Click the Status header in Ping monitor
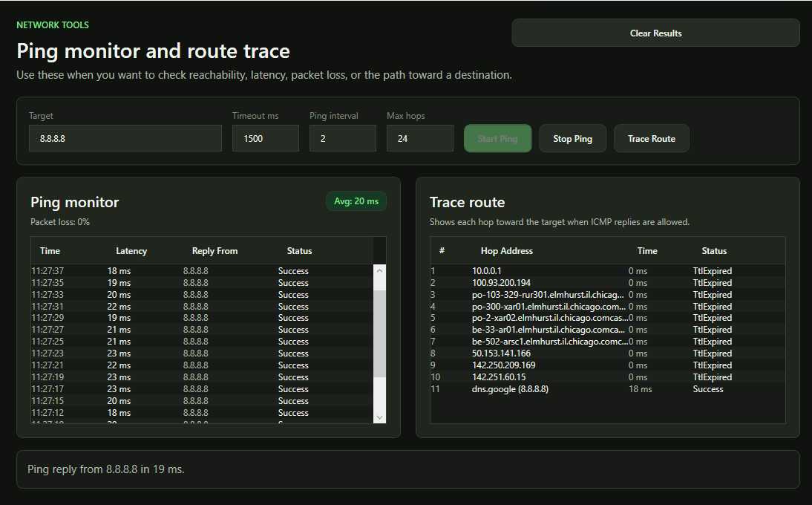The width and height of the screenshot is (812, 505). coord(299,251)
